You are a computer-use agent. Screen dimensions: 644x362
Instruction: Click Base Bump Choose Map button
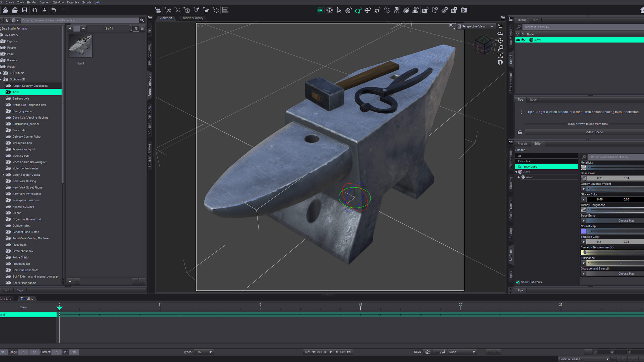(615, 221)
